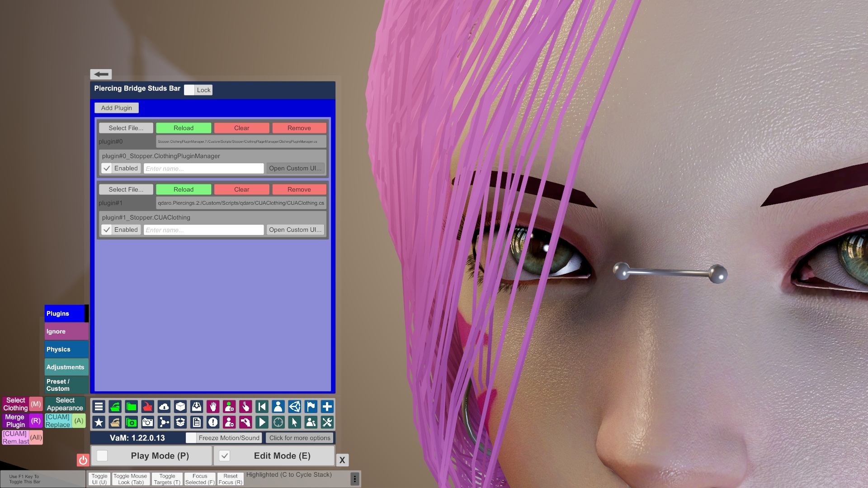This screenshot has height=488, width=868.
Task: Type in plugin#1 Enter name field
Action: click(203, 230)
